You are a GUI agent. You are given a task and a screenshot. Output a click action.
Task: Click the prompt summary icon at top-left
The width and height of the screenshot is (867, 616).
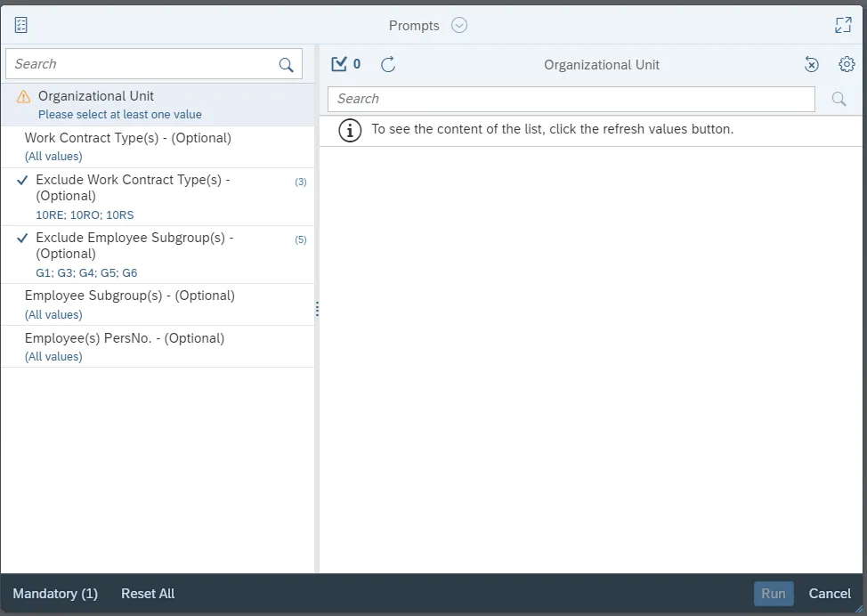(x=21, y=25)
